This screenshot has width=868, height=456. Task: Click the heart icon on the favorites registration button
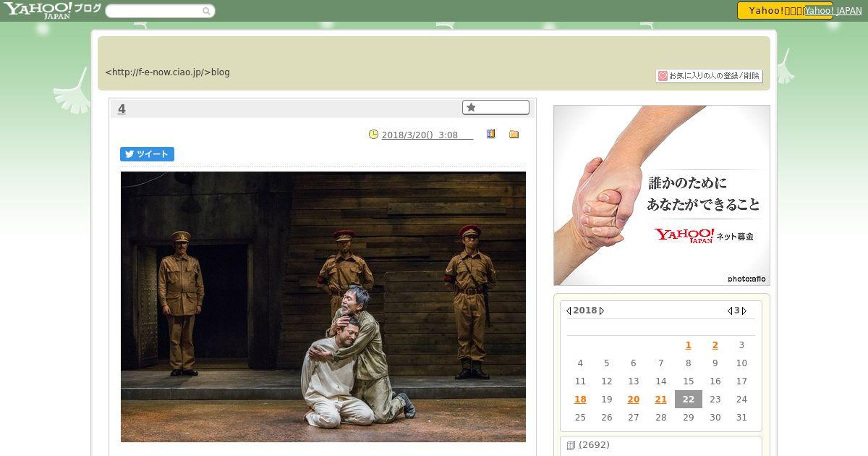click(x=662, y=75)
